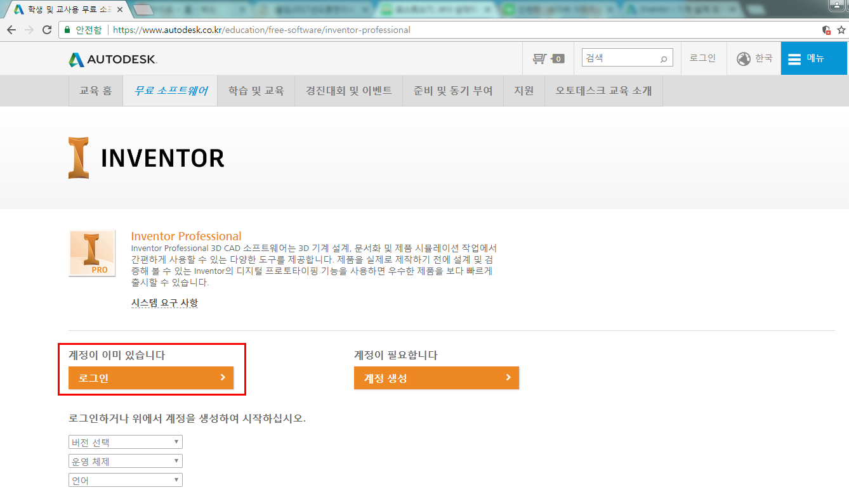Expand the 언어 dropdown
Image resolution: width=849 pixels, height=504 pixels.
tap(126, 480)
